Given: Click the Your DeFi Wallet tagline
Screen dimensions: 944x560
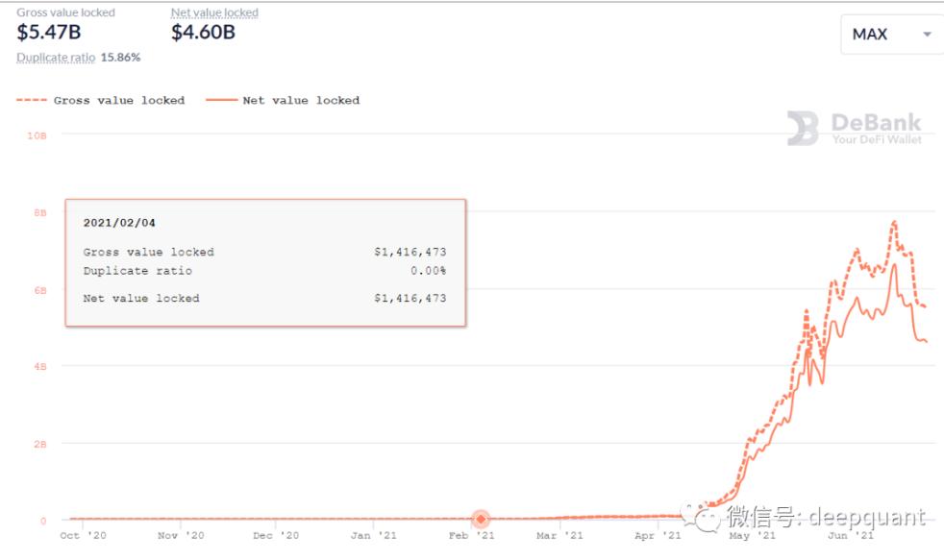Looking at the screenshot, I should pos(876,140).
